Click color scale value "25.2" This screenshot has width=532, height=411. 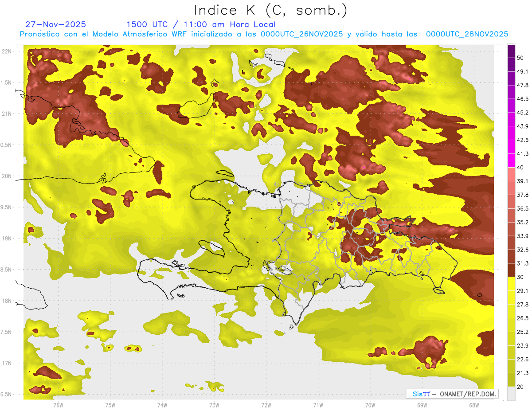coord(522,332)
